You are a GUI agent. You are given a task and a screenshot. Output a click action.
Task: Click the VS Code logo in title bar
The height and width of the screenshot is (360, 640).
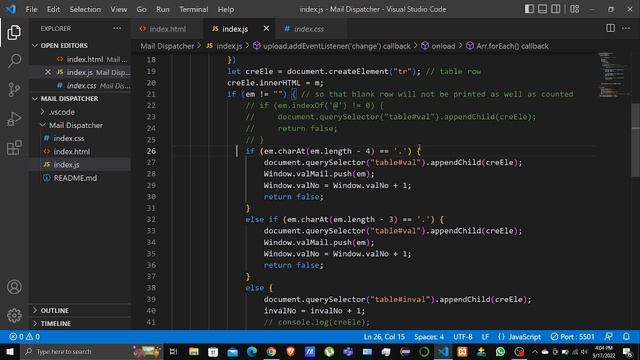(11, 9)
